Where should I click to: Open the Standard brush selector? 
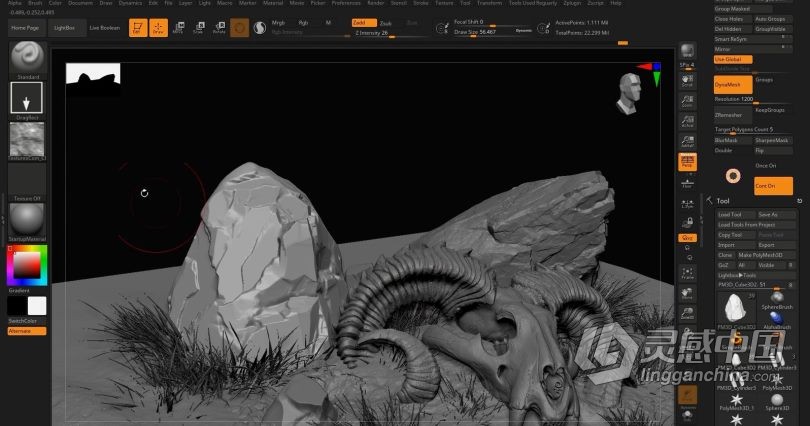point(27,58)
